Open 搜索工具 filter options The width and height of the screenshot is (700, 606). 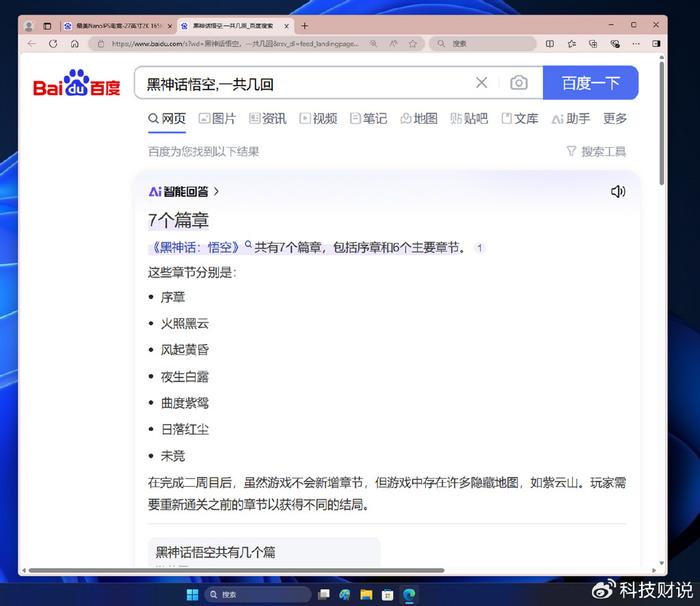tap(596, 151)
